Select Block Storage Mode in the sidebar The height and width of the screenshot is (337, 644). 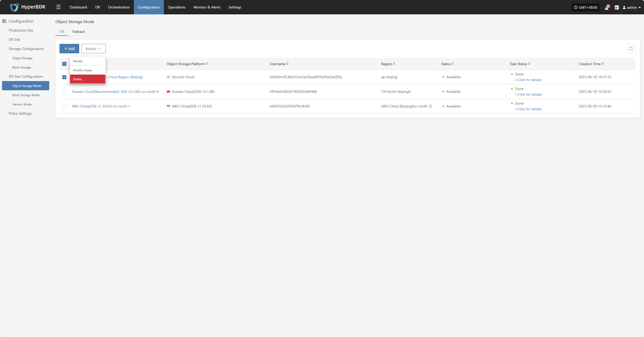pyautogui.click(x=26, y=95)
